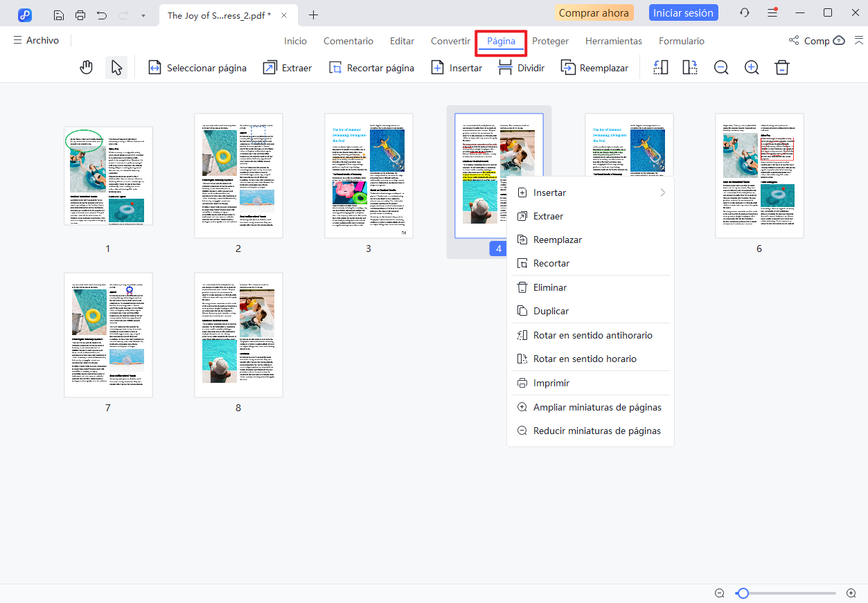
Task: Toggle the selection arrow tool
Action: click(x=116, y=67)
